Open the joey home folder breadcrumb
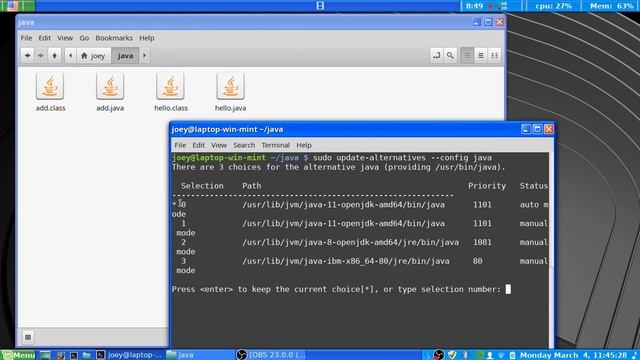The height and width of the screenshot is (360, 640). pos(93,56)
